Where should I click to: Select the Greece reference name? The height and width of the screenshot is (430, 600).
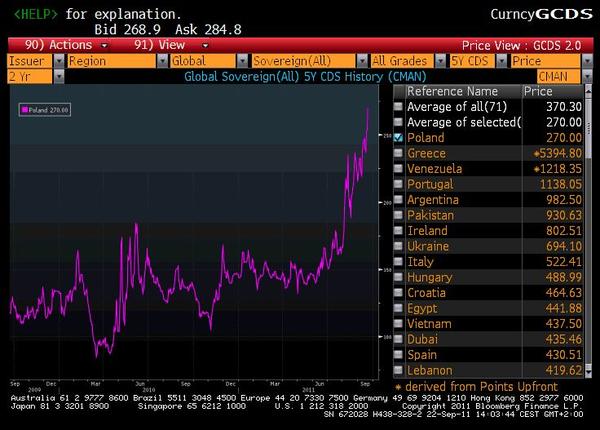click(426, 153)
